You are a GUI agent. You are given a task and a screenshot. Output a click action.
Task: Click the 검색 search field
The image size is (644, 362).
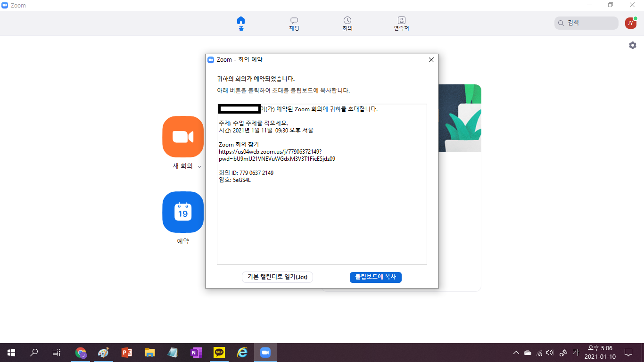(586, 23)
